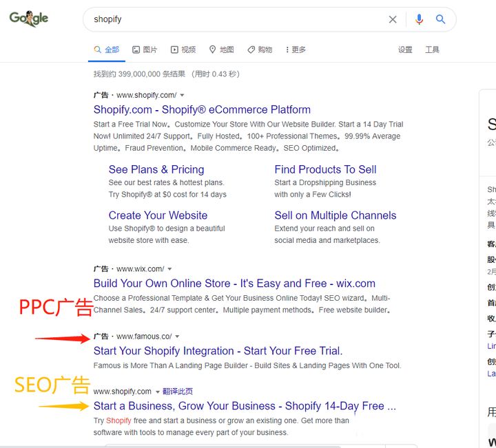Expand dropdown arrow next to www.shopify.com/ ad

tap(182, 95)
